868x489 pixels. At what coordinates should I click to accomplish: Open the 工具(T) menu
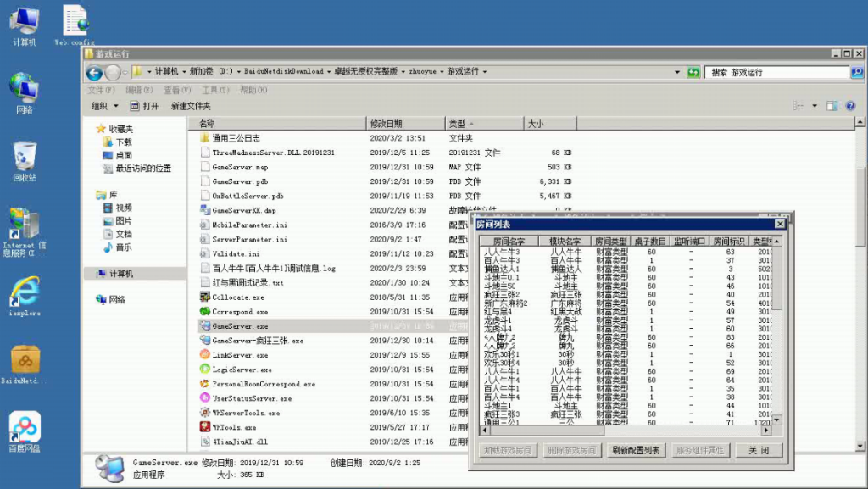tap(214, 90)
